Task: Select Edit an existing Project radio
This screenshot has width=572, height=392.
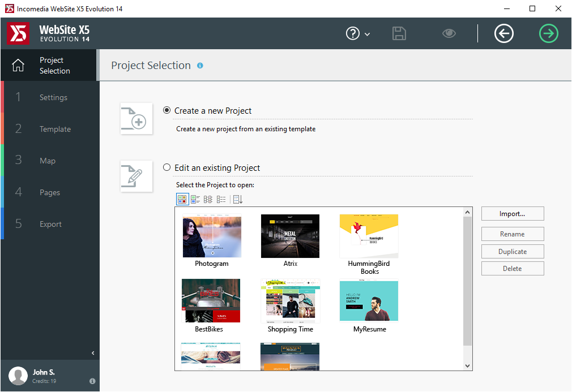Action: [x=167, y=167]
